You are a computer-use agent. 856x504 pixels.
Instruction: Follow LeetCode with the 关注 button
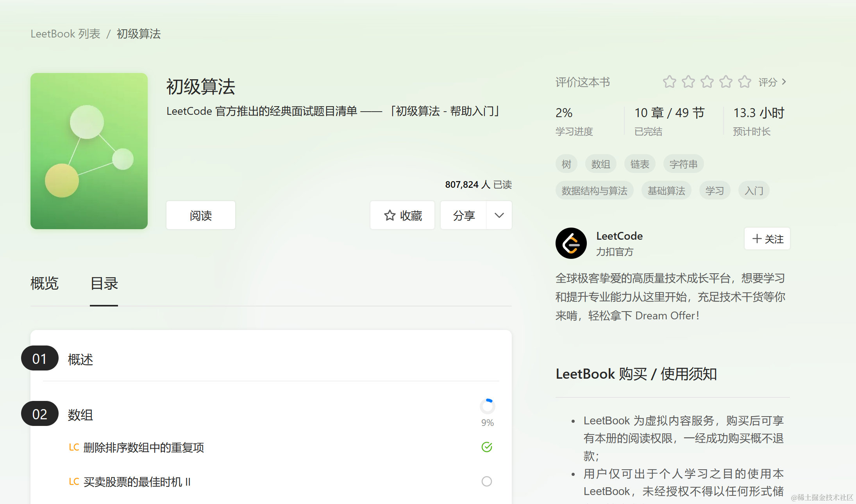[767, 239]
